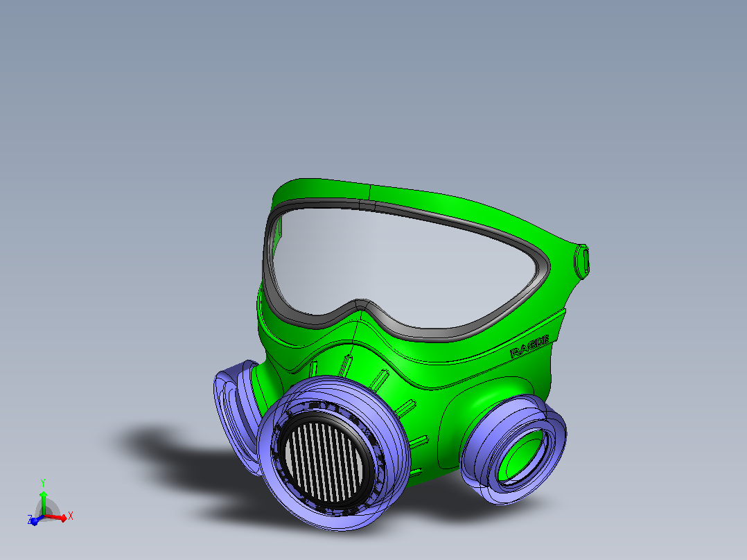Select the transparent visor lens of the mask
Screen dimensions: 747x560
403,268
